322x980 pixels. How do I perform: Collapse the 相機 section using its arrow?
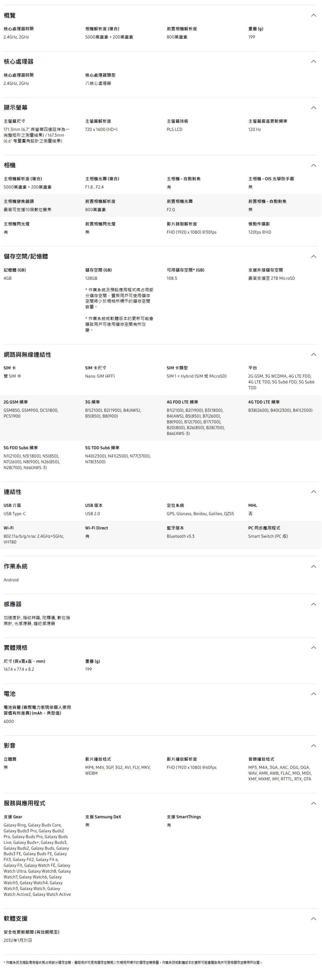click(x=313, y=166)
